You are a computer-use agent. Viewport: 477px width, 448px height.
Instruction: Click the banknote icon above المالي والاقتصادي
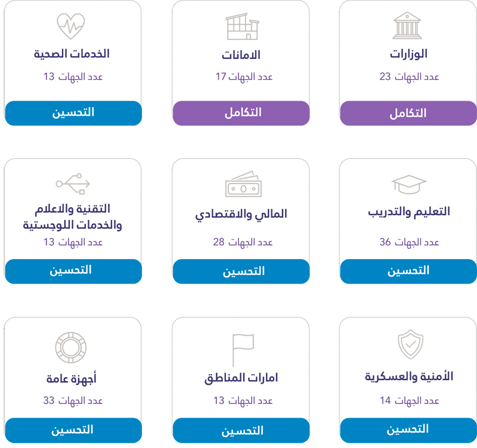click(241, 184)
